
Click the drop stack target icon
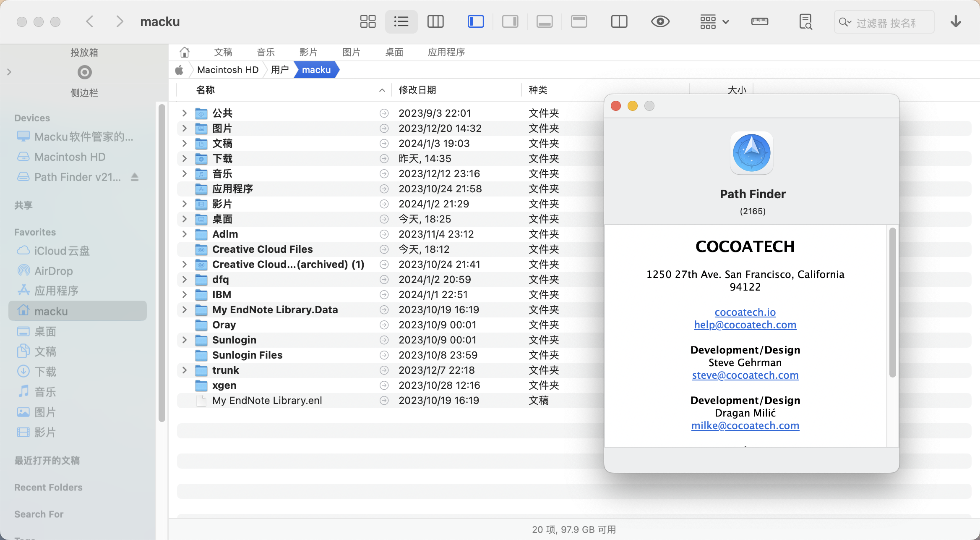[84, 72]
